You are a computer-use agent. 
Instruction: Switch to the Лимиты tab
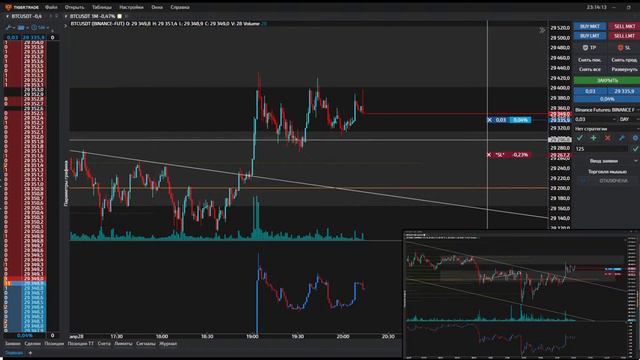(x=123, y=344)
